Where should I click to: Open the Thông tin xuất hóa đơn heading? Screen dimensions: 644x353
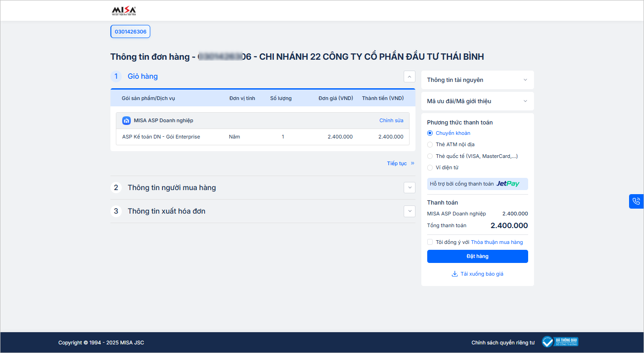click(x=167, y=211)
